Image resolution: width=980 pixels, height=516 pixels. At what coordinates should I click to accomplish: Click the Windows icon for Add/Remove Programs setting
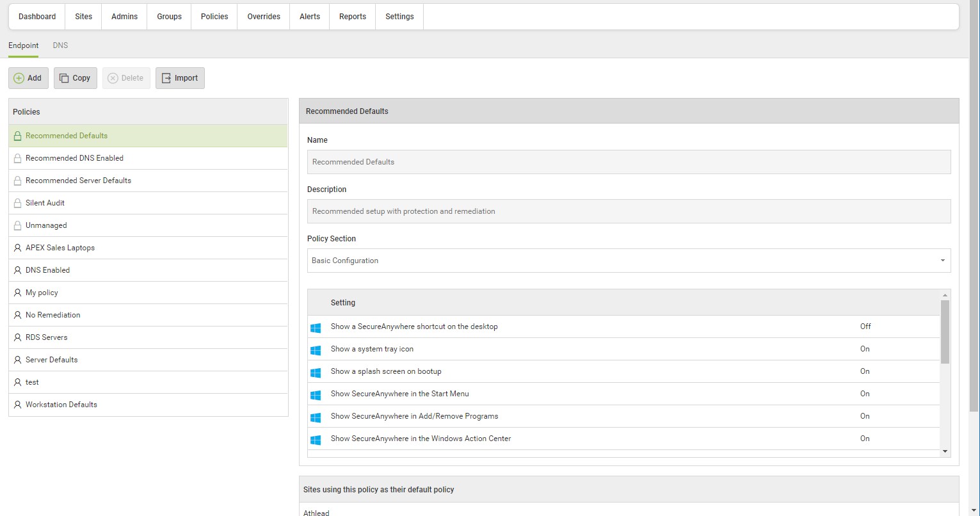pyautogui.click(x=316, y=417)
